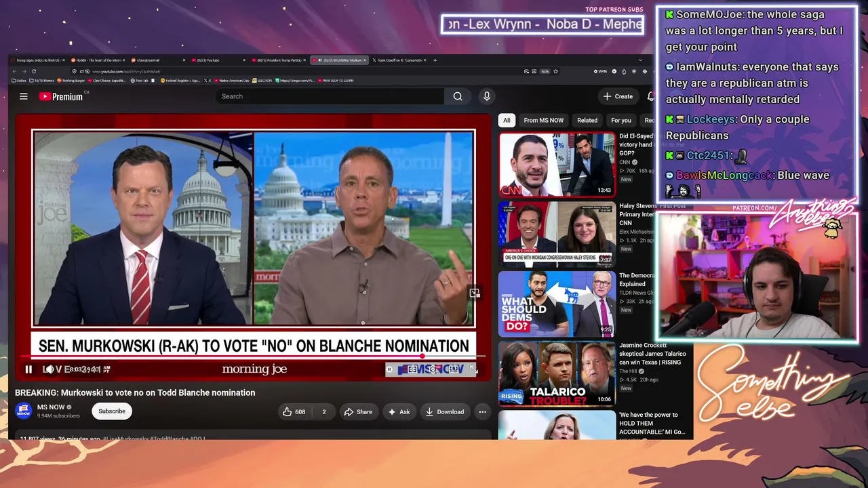Share the video
Image resolution: width=868 pixels, height=488 pixels.
click(x=358, y=411)
